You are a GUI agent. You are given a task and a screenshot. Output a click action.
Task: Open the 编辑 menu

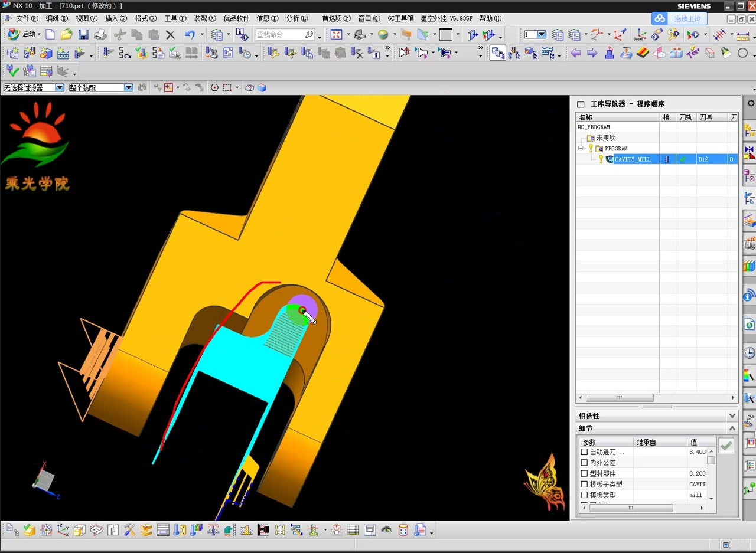[x=57, y=18]
